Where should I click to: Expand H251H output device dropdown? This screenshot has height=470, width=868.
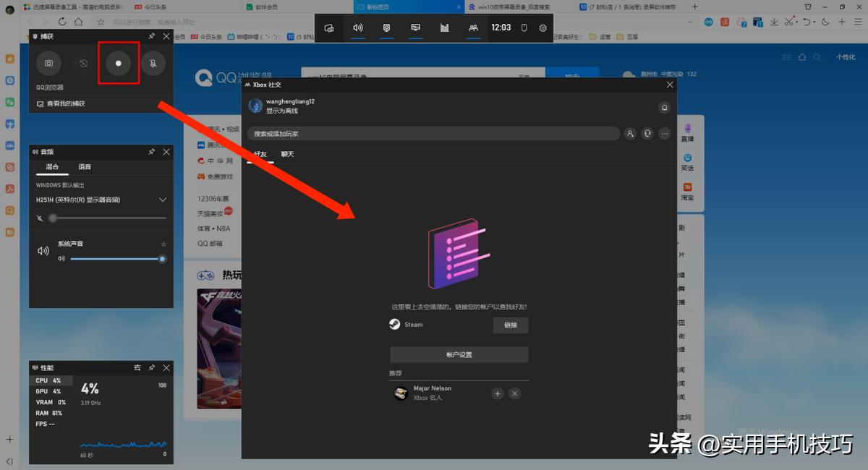pyautogui.click(x=162, y=200)
